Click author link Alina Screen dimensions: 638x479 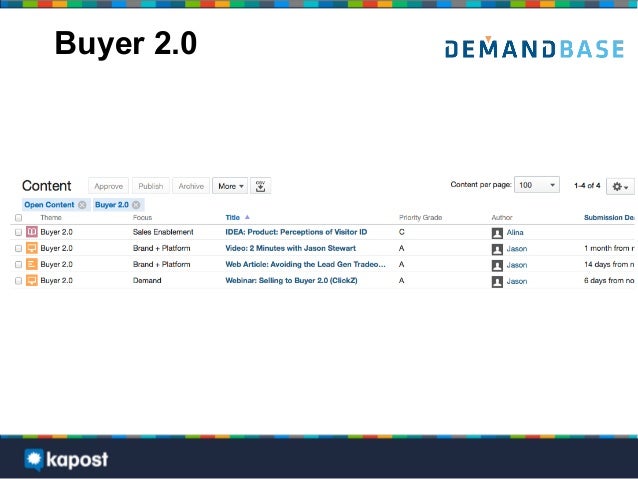(515, 232)
